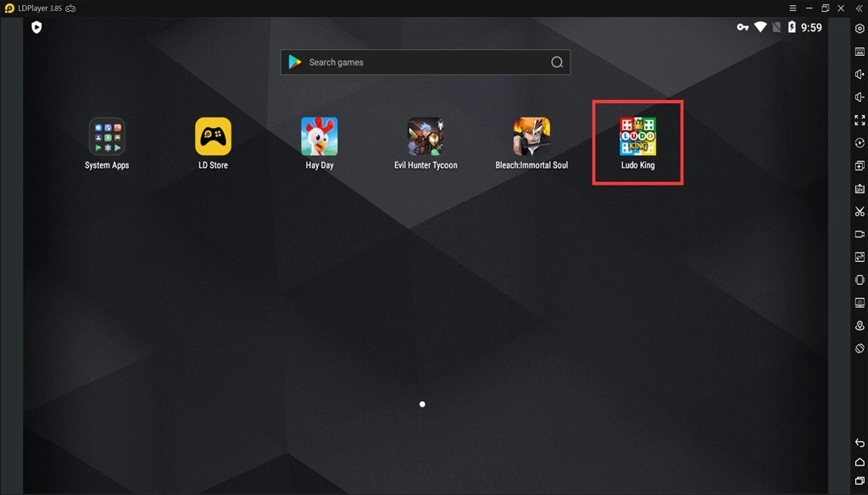Open the keyboard mapping tool
868x495 pixels.
point(860,52)
